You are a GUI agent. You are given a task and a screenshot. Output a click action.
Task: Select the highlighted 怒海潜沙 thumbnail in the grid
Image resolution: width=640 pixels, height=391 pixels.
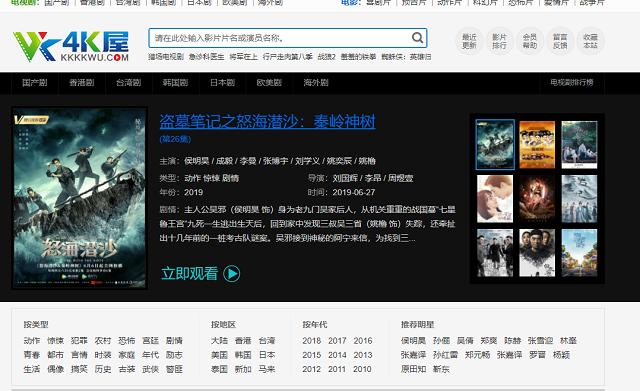[495, 144]
